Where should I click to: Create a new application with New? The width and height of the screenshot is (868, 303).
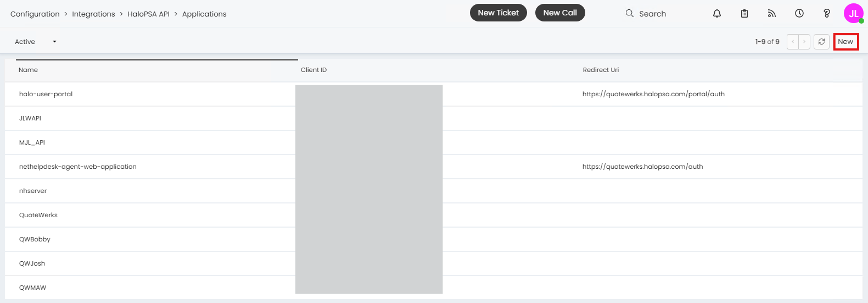tap(845, 42)
